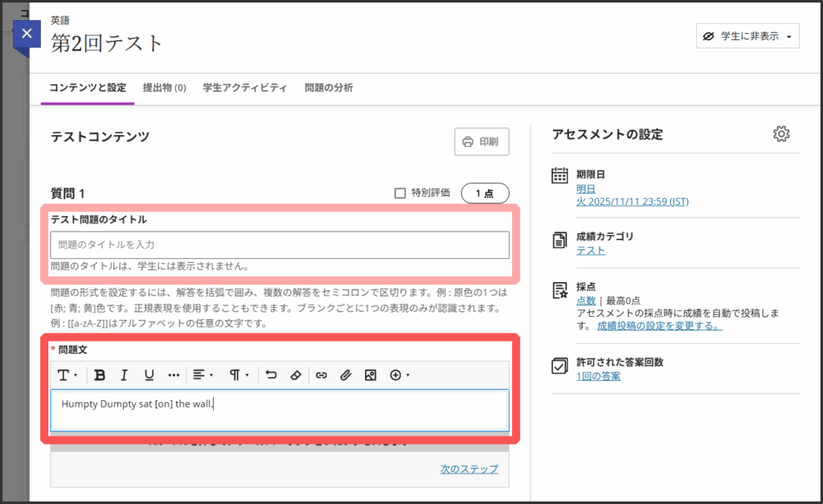Toggle underline formatting in the editor
This screenshot has height=504, width=823.
[x=149, y=375]
